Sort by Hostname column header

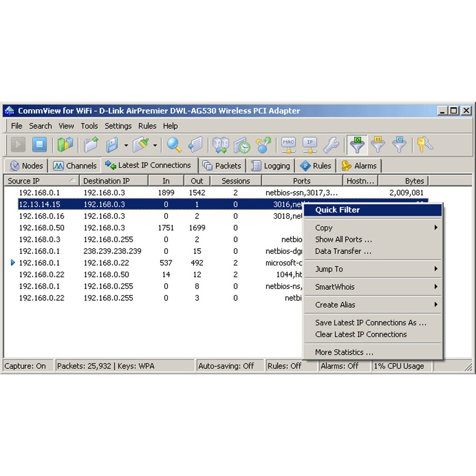[360, 181]
